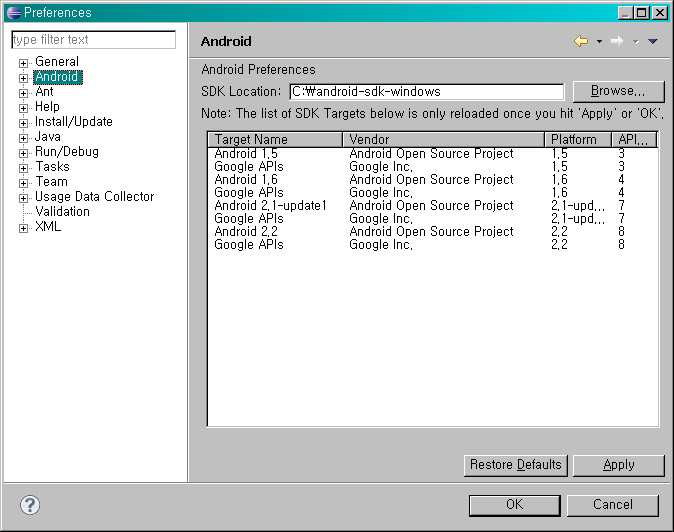Select Google APIs row with platform 1.5
The height and width of the screenshot is (532, 674).
click(x=433, y=167)
